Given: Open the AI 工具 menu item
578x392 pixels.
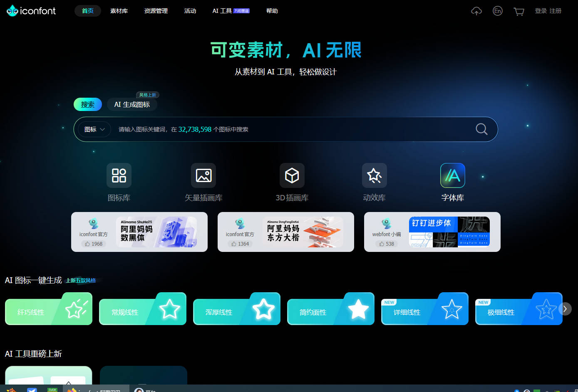Looking at the screenshot, I should tap(222, 11).
